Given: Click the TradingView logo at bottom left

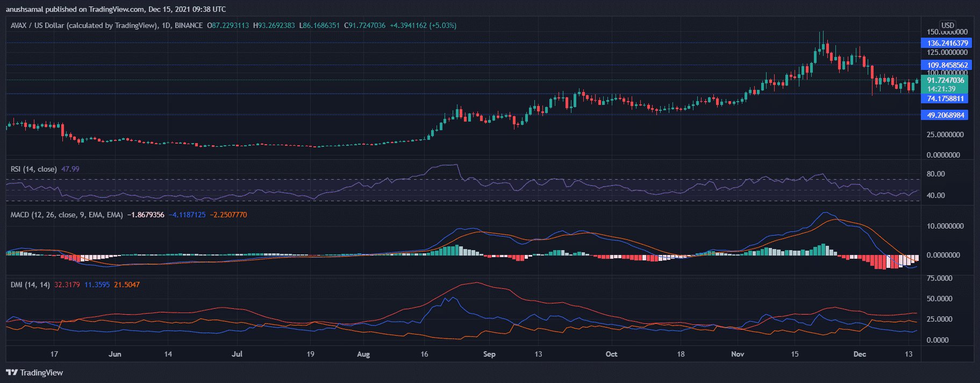Looking at the screenshot, I should (34, 373).
